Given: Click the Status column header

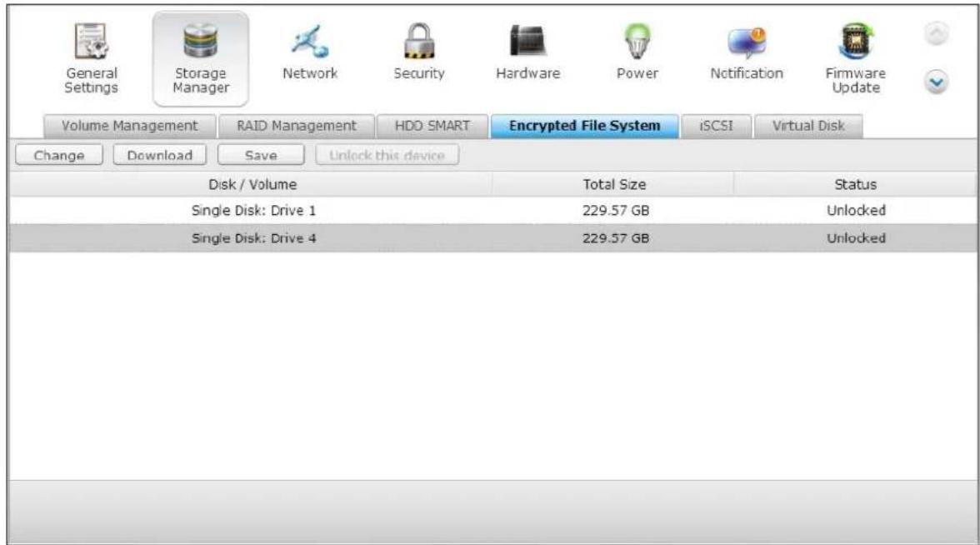Looking at the screenshot, I should point(856,184).
